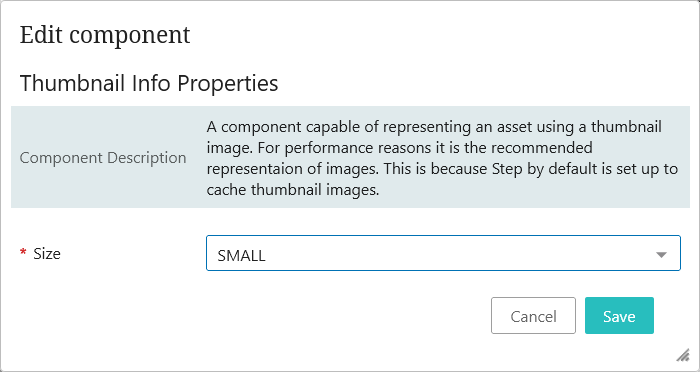The height and width of the screenshot is (372, 700).
Task: Click the Size field label
Action: tap(47, 254)
